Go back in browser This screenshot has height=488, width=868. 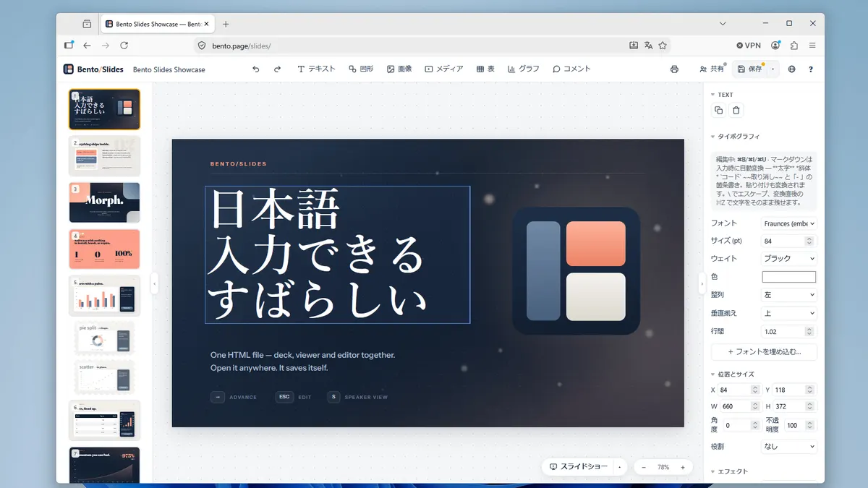tap(87, 45)
